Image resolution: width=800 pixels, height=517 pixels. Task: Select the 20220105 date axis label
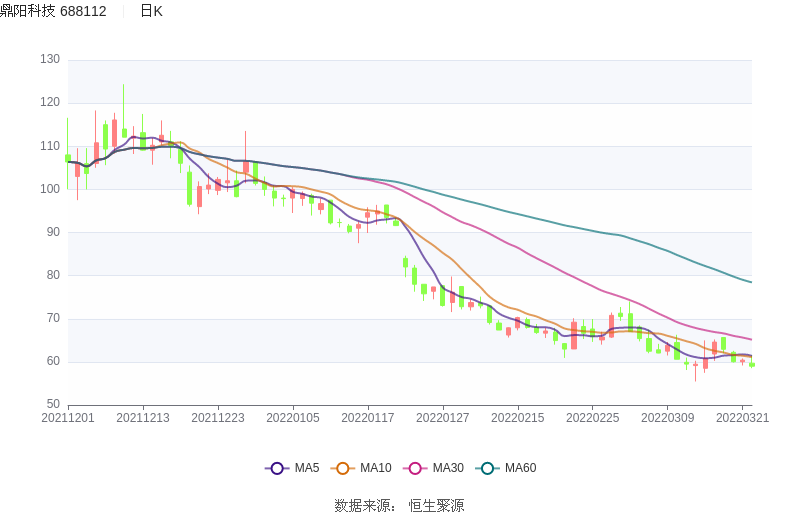pos(293,418)
